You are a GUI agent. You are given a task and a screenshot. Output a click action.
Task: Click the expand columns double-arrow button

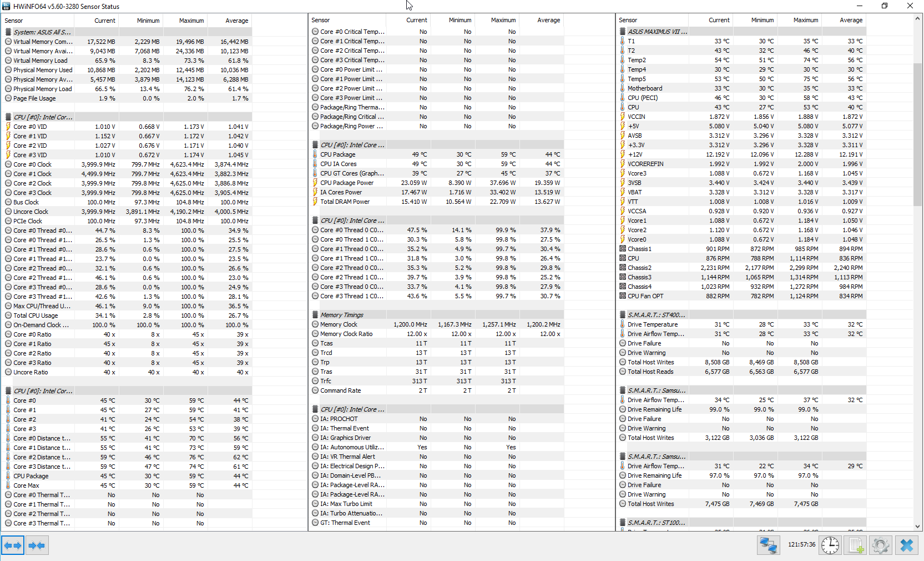(x=13, y=545)
